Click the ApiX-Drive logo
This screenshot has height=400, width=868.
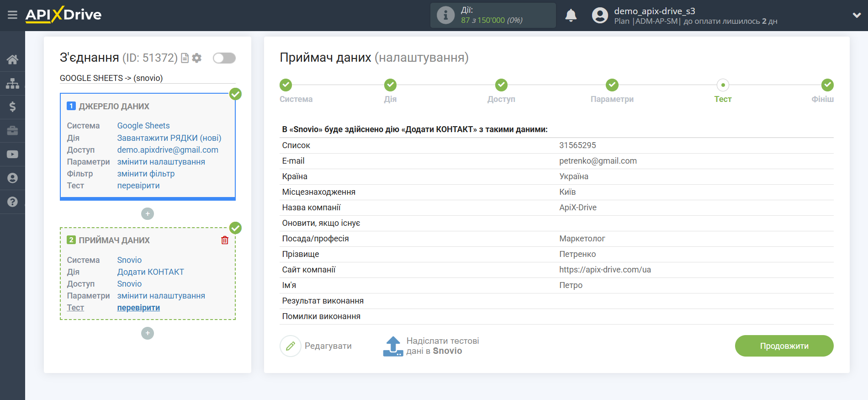coord(64,15)
